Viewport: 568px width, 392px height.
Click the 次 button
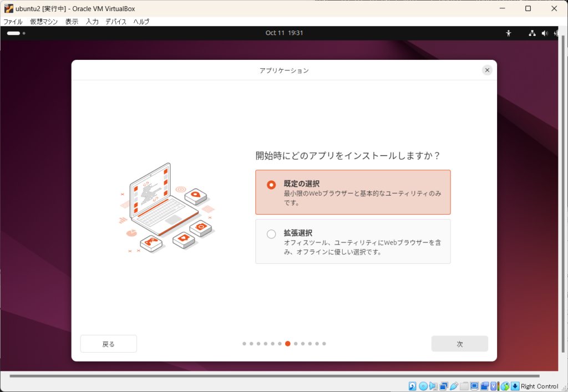[x=459, y=344]
